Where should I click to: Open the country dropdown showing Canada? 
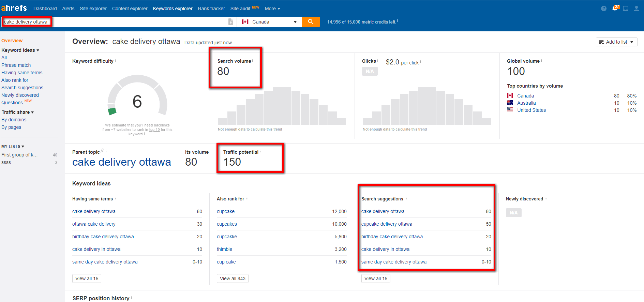(x=270, y=22)
